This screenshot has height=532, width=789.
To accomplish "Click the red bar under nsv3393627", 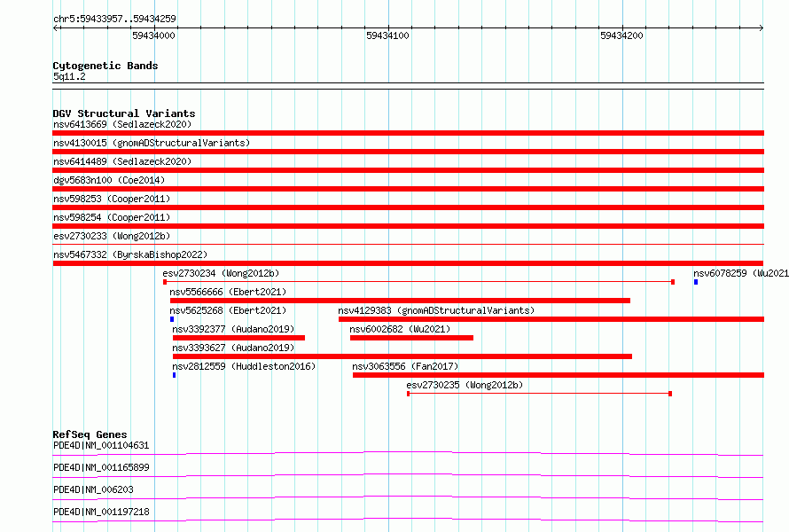I will (402, 356).
